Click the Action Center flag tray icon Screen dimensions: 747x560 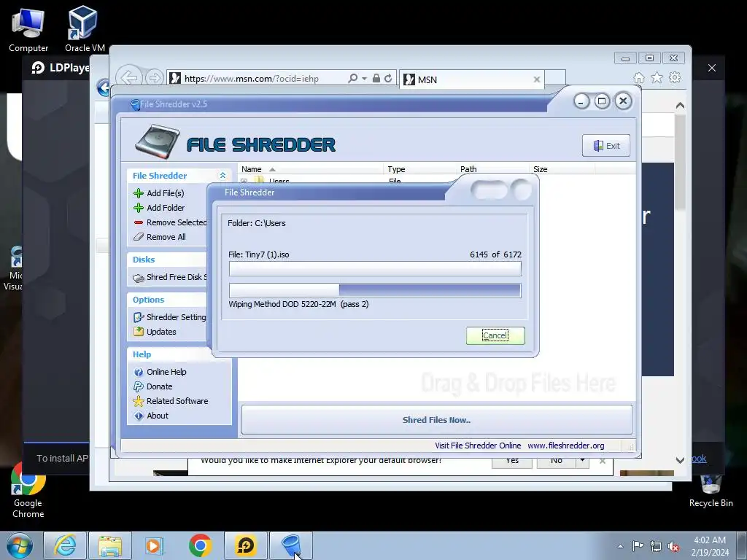click(x=638, y=546)
